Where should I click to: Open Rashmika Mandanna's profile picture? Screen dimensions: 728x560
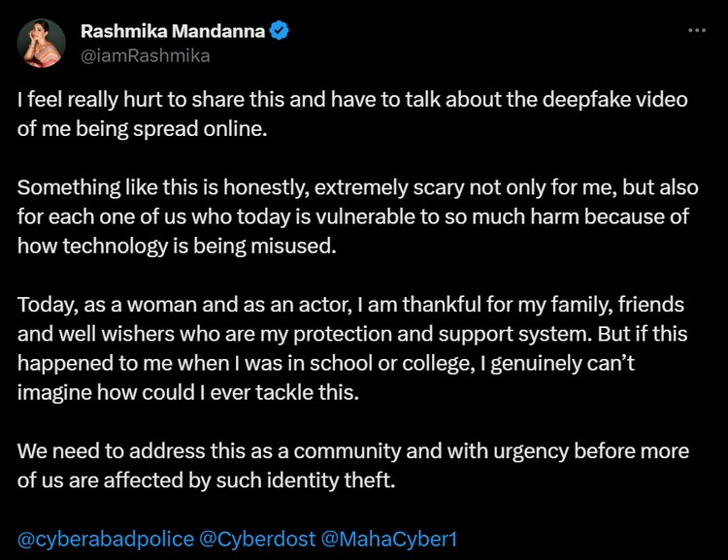point(42,42)
